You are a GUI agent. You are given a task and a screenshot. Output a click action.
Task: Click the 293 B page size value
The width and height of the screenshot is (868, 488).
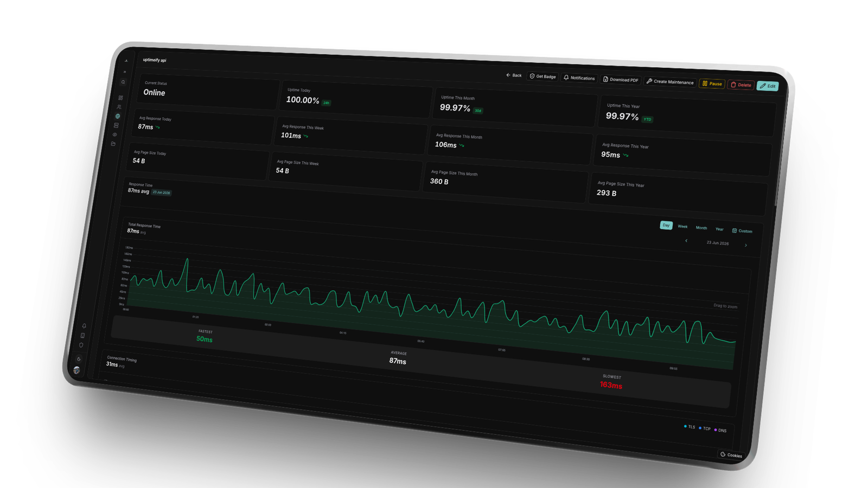[x=607, y=192]
